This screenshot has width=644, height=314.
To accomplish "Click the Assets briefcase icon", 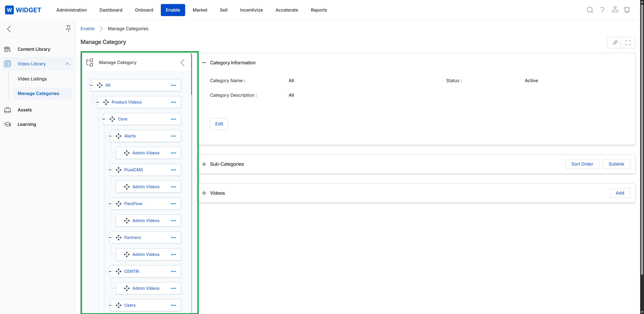I will pyautogui.click(x=8, y=110).
